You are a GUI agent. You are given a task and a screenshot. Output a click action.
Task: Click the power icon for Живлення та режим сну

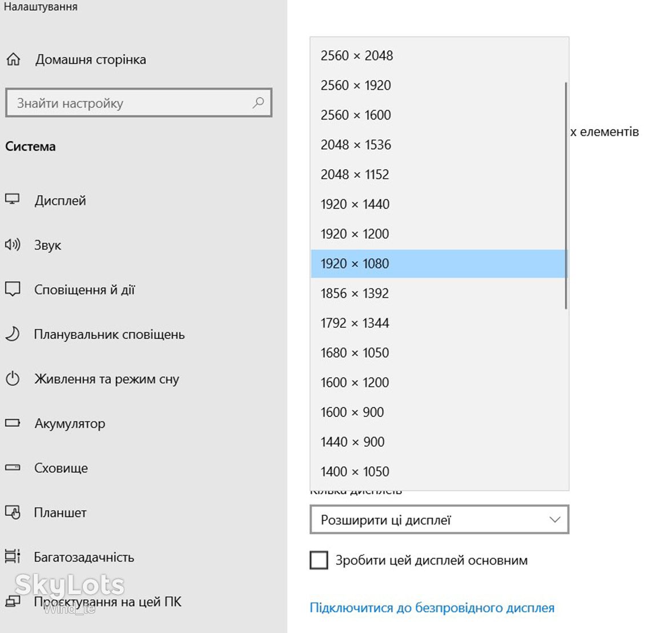(x=13, y=378)
